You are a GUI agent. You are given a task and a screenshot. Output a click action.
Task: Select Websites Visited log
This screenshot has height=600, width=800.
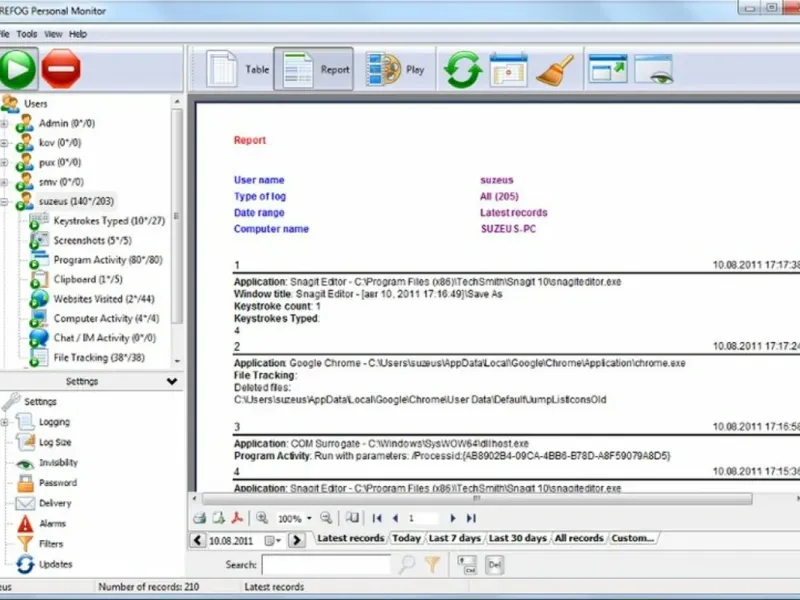104,299
